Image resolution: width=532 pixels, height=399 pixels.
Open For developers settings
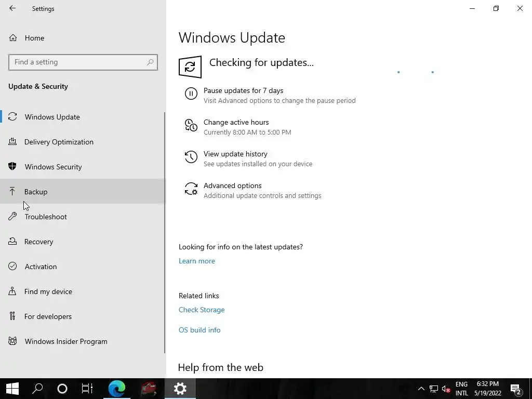(x=83, y=316)
